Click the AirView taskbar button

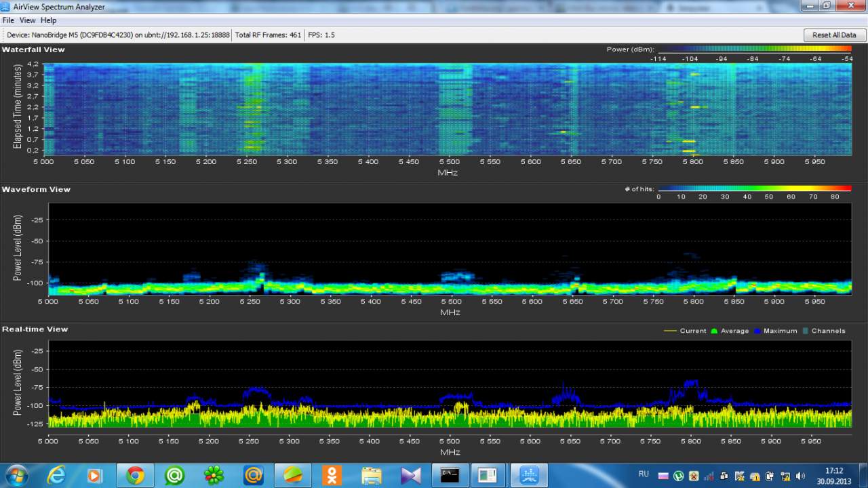click(x=528, y=476)
